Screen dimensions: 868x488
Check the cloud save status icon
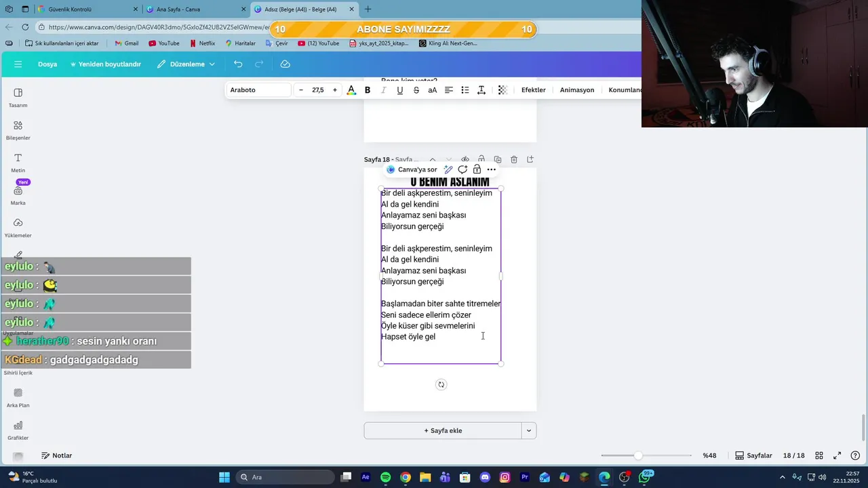(x=285, y=64)
